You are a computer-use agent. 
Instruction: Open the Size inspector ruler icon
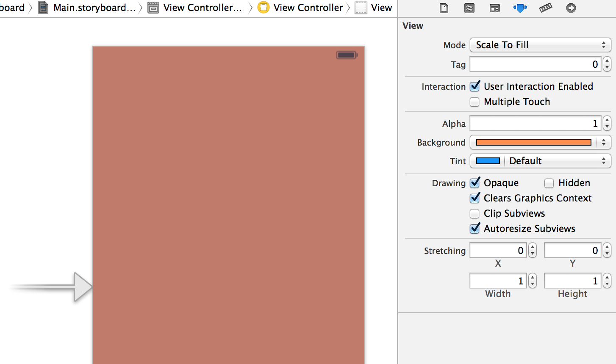546,8
